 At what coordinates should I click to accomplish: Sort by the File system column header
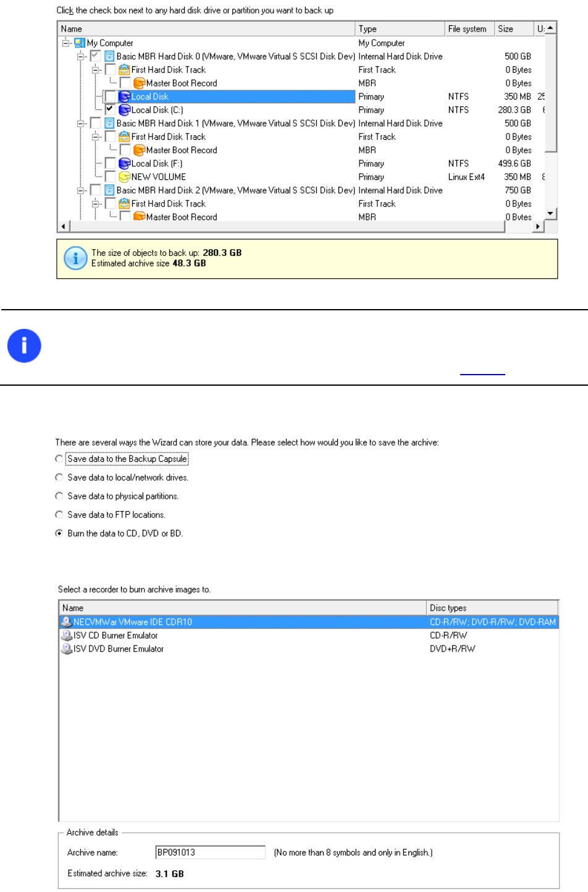pos(469,29)
